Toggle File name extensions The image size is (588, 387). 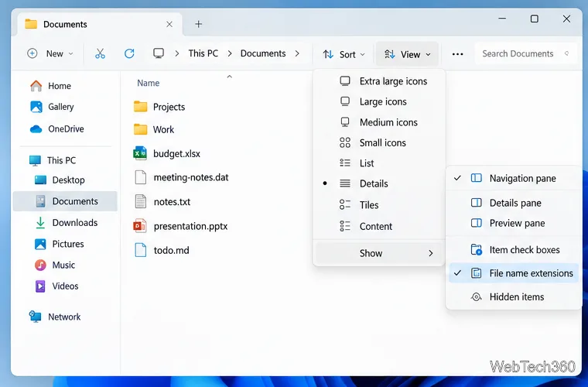tap(514, 273)
